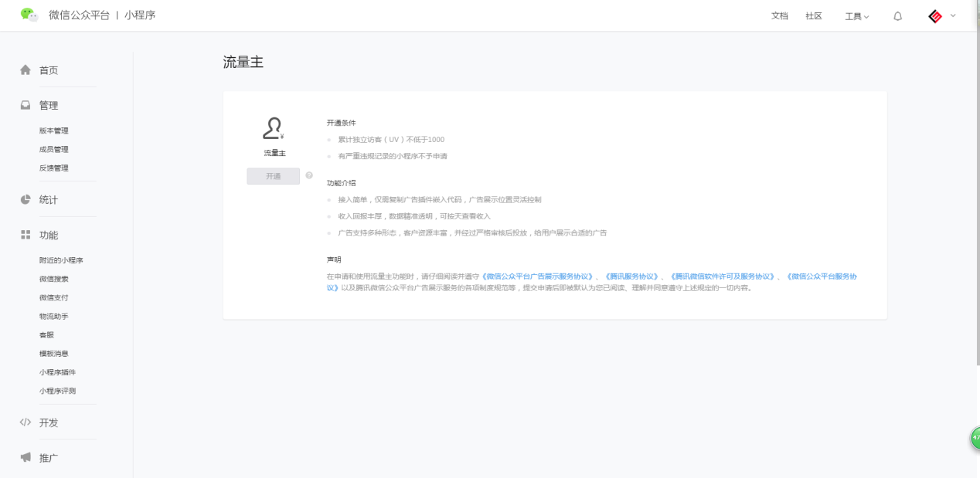The image size is (980, 478).
Task: Open 《腾讯微信软件许可及服务协议》 link
Action: click(x=723, y=276)
